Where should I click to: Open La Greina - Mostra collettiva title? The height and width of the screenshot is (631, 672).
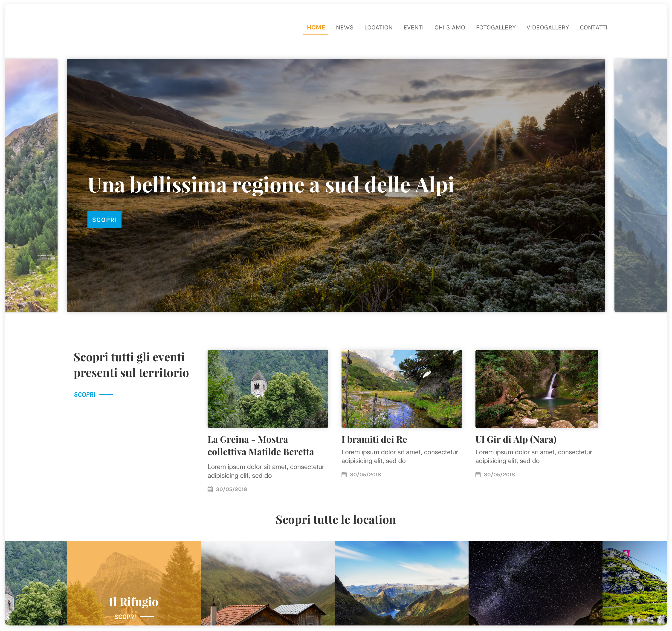click(x=261, y=446)
